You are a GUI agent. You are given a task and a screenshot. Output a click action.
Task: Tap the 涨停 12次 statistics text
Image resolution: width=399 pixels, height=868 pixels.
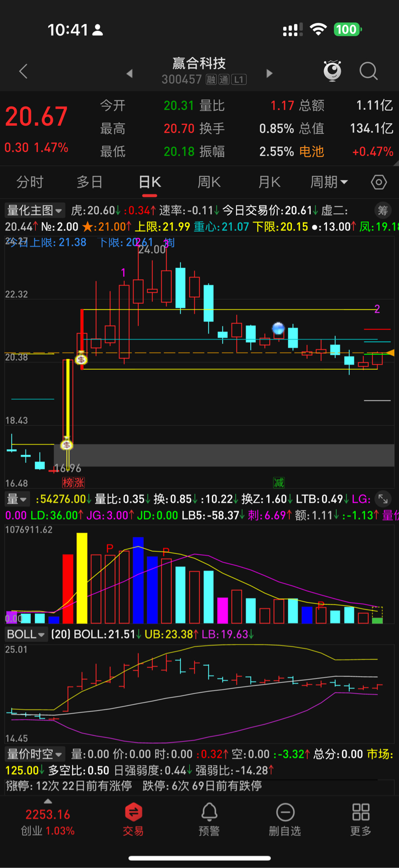tap(69, 785)
